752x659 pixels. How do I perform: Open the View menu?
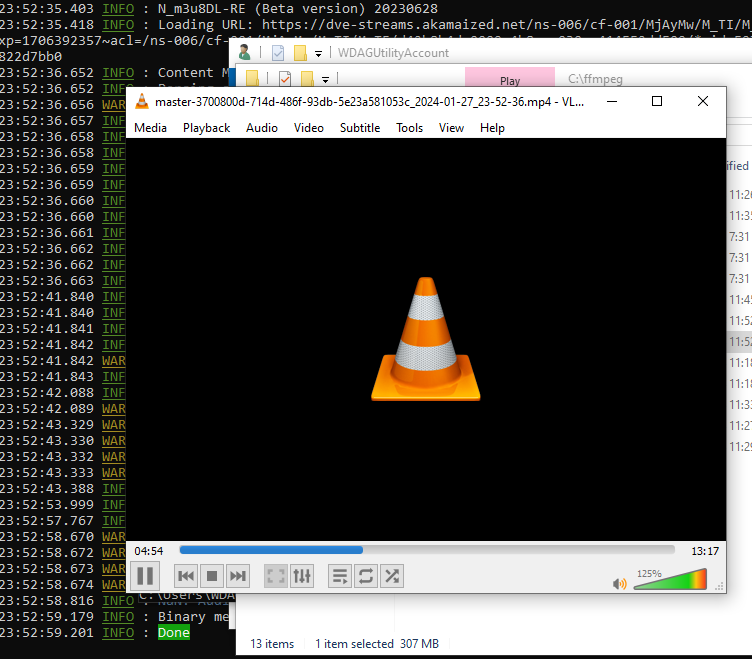(451, 128)
